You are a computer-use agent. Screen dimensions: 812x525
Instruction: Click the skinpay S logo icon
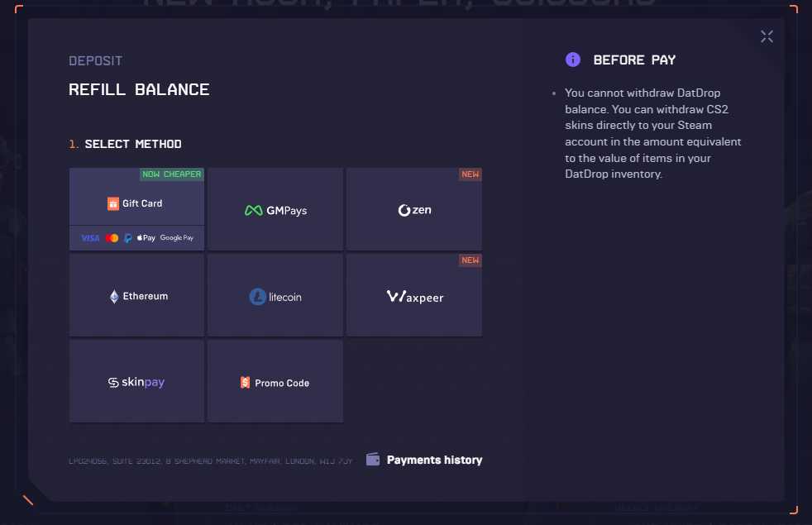pyautogui.click(x=113, y=383)
